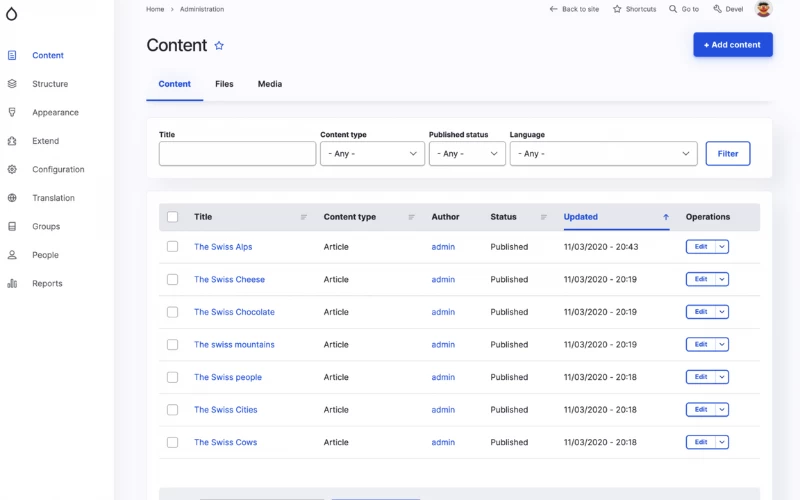
Task: Click the Shortcuts star icon in top bar
Action: pos(617,9)
